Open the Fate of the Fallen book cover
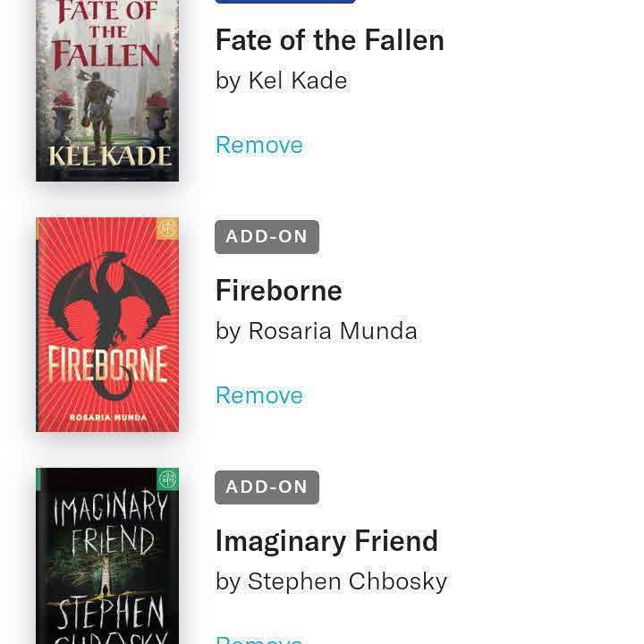The width and height of the screenshot is (644, 644). [x=107, y=89]
